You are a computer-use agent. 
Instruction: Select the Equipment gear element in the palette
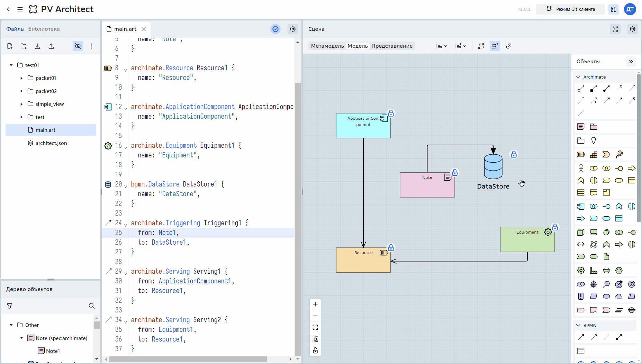(x=581, y=271)
